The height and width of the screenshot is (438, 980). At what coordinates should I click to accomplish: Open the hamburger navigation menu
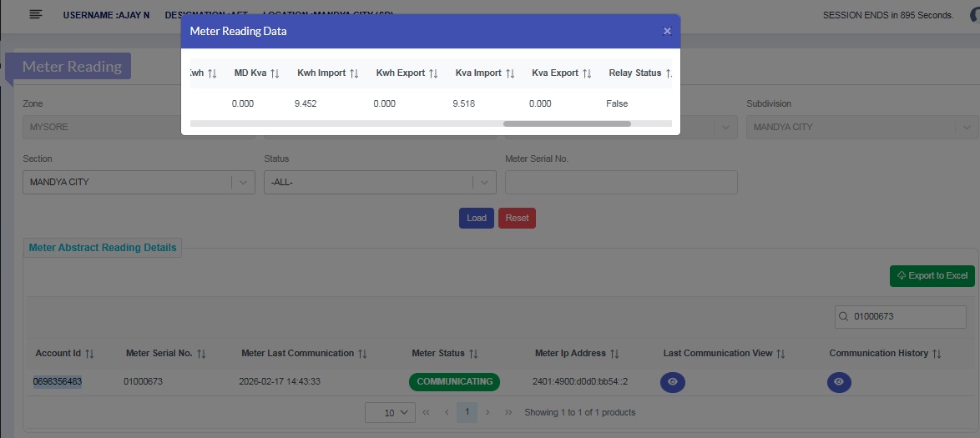tap(36, 14)
